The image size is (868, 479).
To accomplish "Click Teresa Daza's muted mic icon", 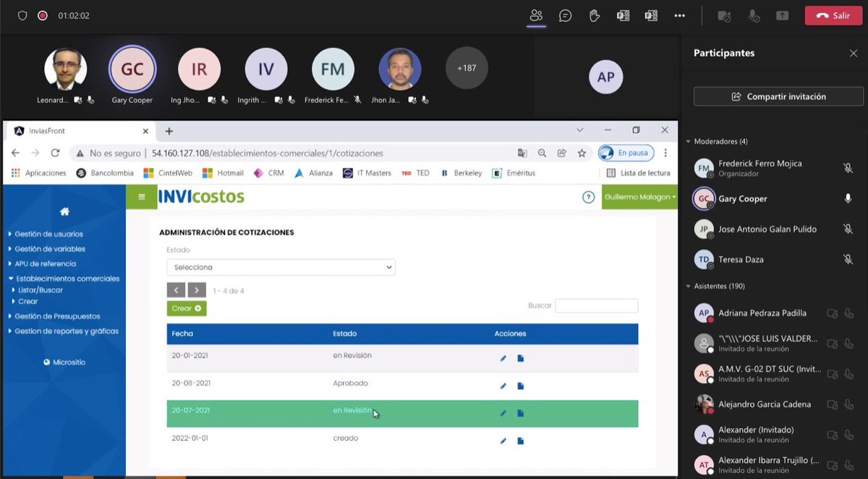I will pos(848,259).
